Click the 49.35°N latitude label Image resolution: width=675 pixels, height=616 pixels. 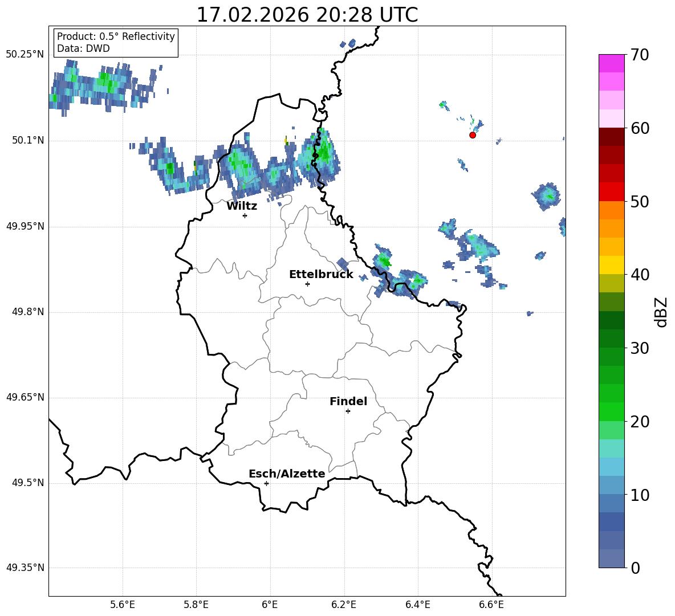coord(25,568)
